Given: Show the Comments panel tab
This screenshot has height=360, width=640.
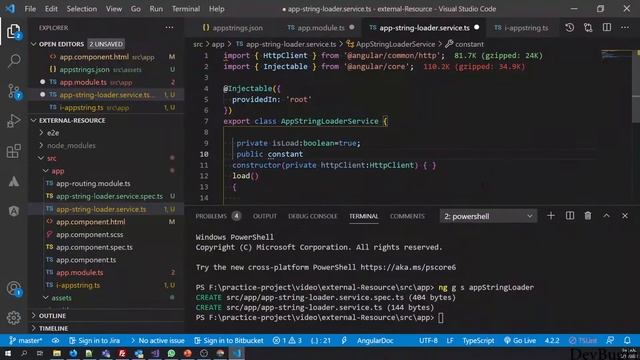Looking at the screenshot, I should pos(407,216).
